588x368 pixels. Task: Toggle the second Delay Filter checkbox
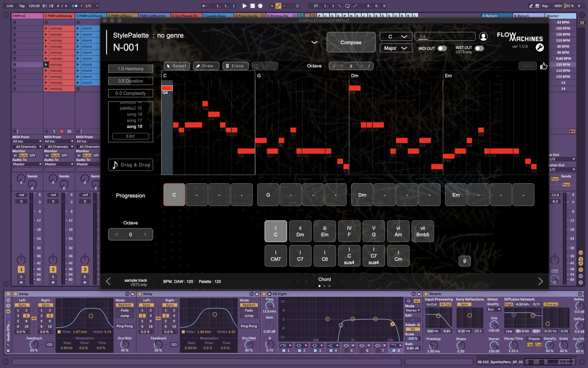(183, 332)
